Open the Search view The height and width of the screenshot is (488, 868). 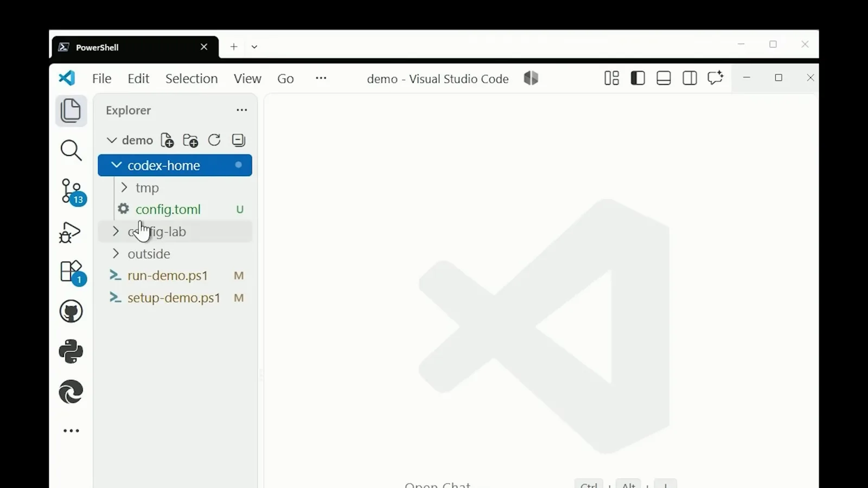tap(71, 151)
